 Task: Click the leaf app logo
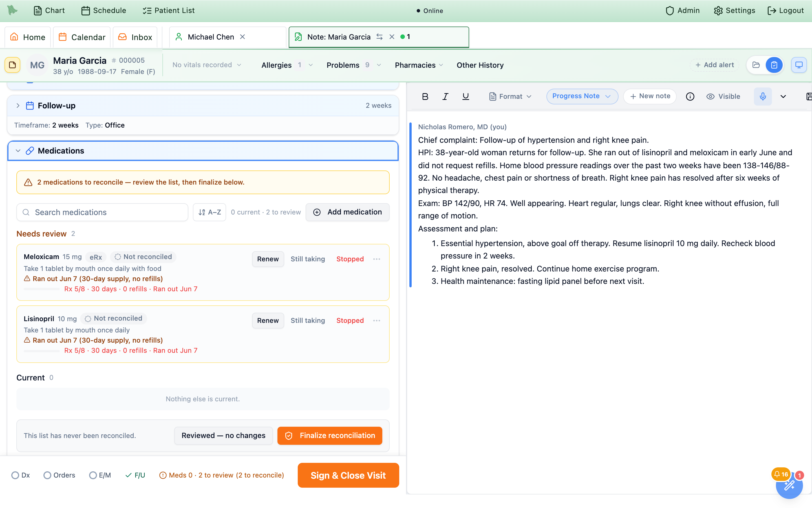coord(12,10)
